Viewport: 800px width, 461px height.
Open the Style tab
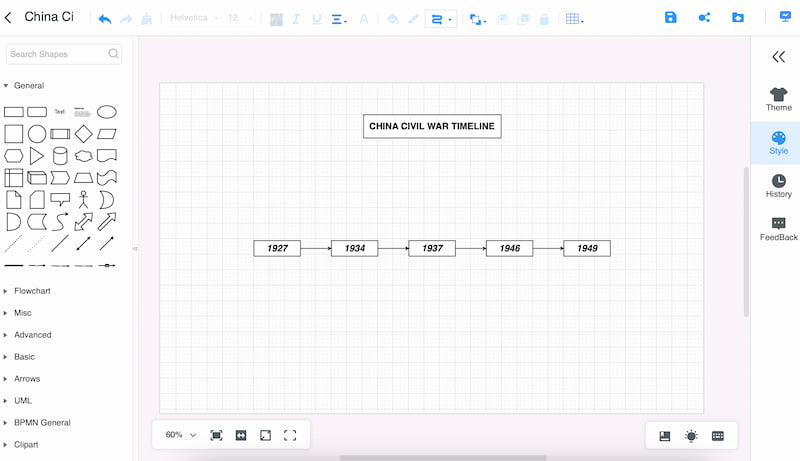coord(779,143)
